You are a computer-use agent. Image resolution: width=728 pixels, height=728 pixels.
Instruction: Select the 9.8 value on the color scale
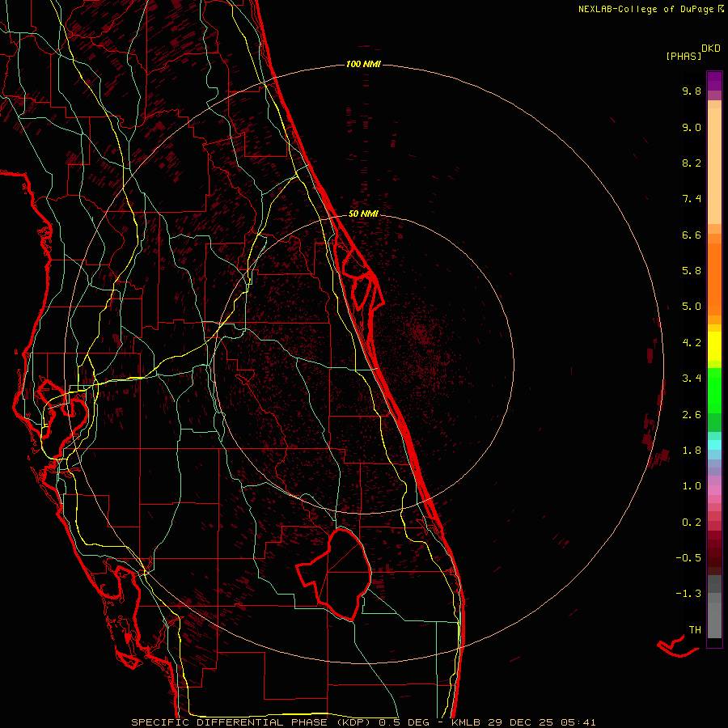click(692, 91)
